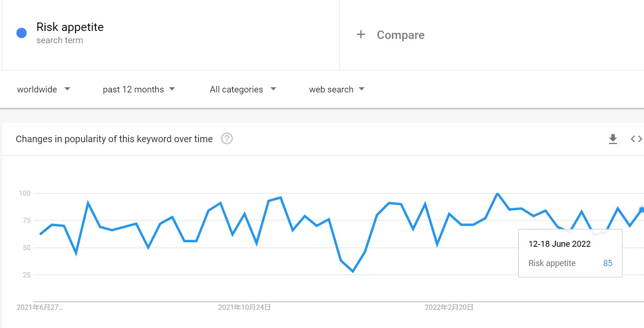644x328 pixels.
Task: Click the Compare button
Action: click(400, 35)
